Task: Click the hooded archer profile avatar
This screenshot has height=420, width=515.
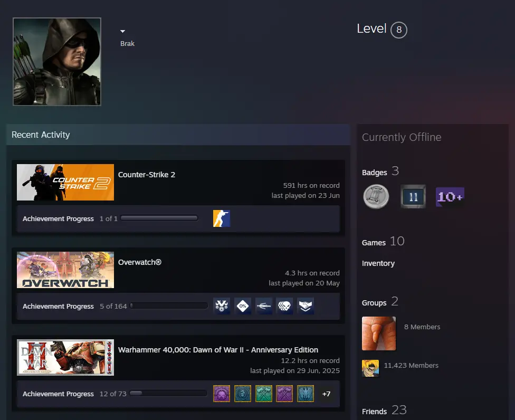Action: pos(57,62)
